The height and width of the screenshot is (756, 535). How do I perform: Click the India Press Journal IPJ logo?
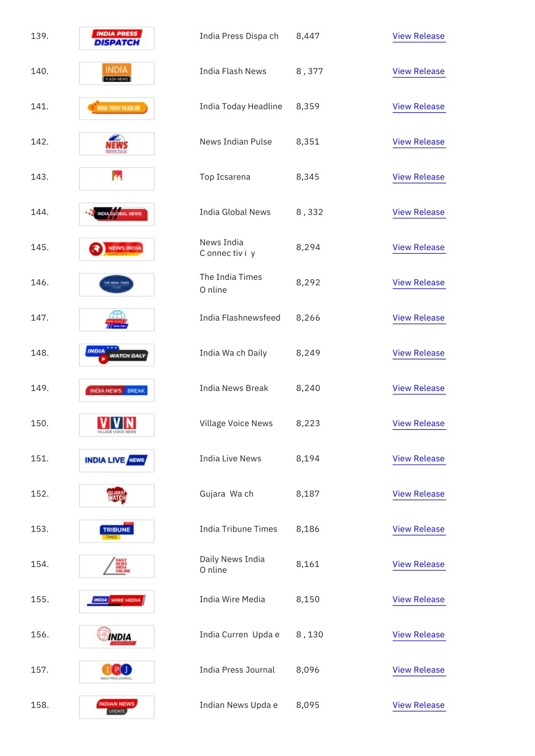[117, 671]
